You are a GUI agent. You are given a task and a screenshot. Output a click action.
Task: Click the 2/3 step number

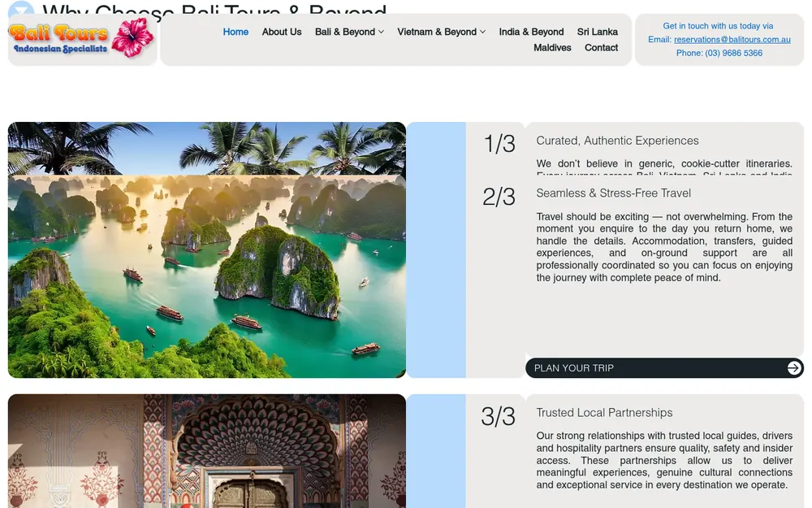tap(499, 197)
